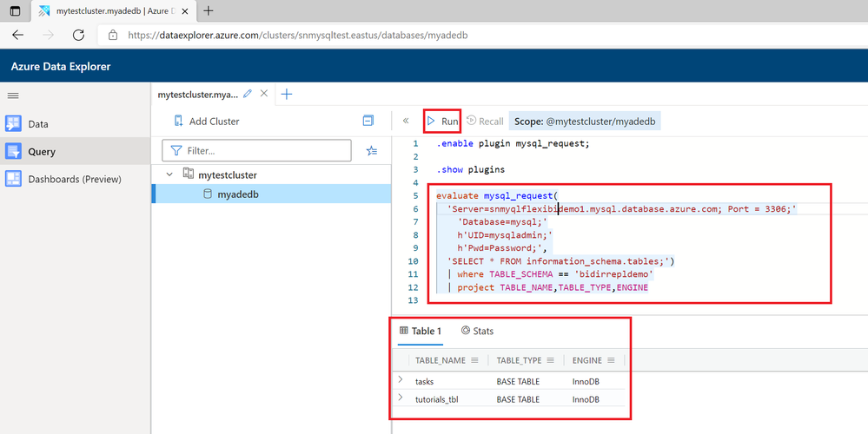
Task: Click the tutorials_tbl table name cell
Action: 437,399
